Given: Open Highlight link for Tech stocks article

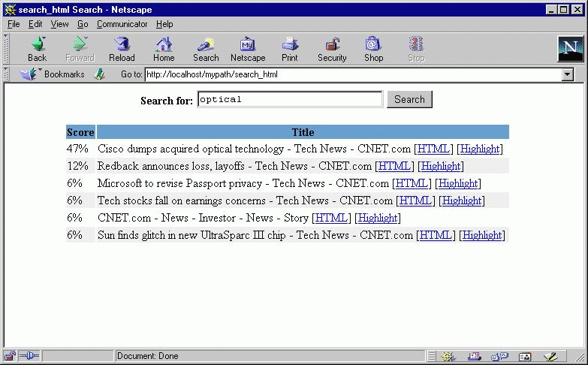Looking at the screenshot, I should tap(462, 201).
